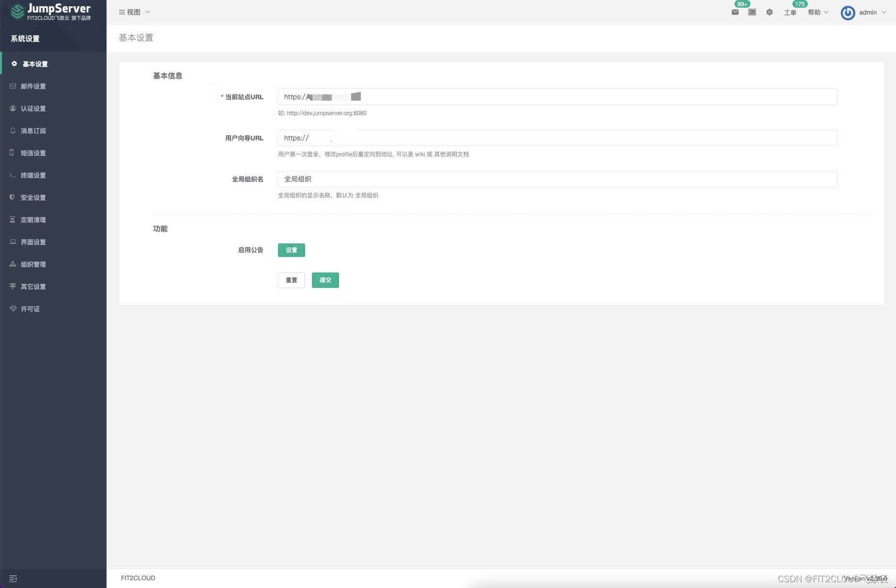Click the 消息订阅 bell icon
The image size is (896, 588).
[x=13, y=131]
